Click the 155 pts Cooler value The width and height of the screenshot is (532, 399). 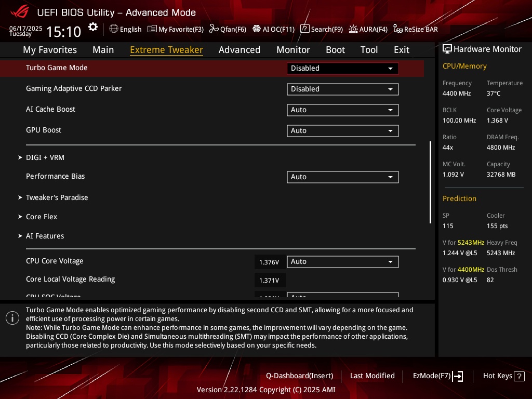pyautogui.click(x=497, y=226)
